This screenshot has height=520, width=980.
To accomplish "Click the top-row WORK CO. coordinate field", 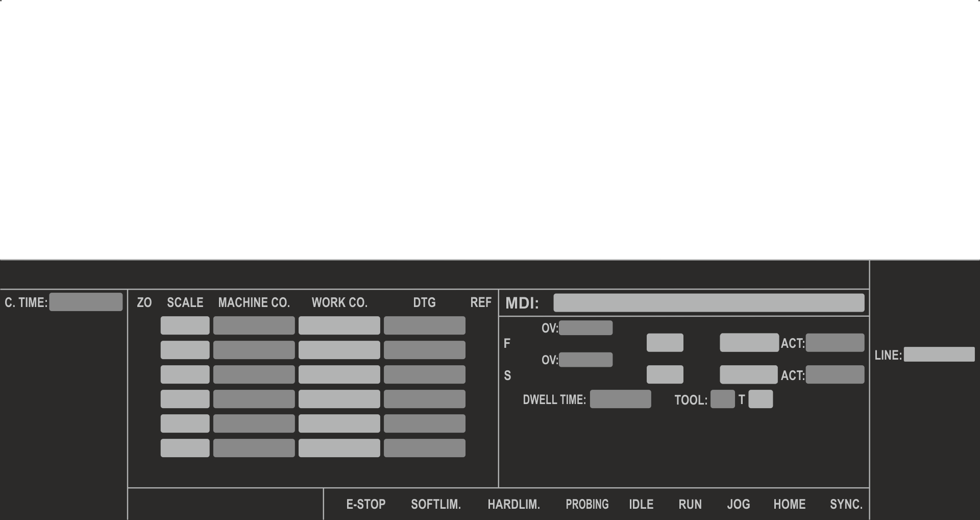I will pos(339,325).
